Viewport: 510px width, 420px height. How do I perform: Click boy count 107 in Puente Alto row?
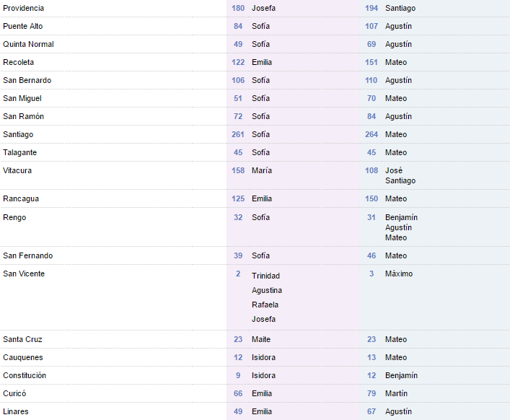[371, 26]
